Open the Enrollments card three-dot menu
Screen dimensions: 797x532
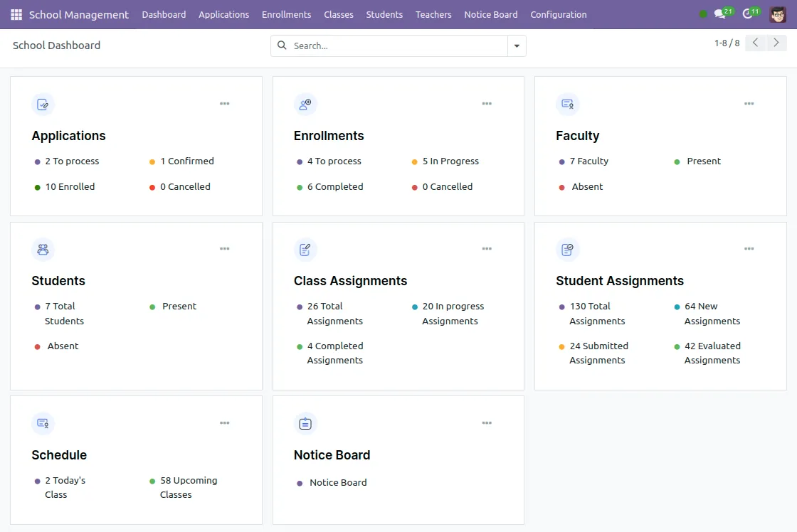point(487,104)
